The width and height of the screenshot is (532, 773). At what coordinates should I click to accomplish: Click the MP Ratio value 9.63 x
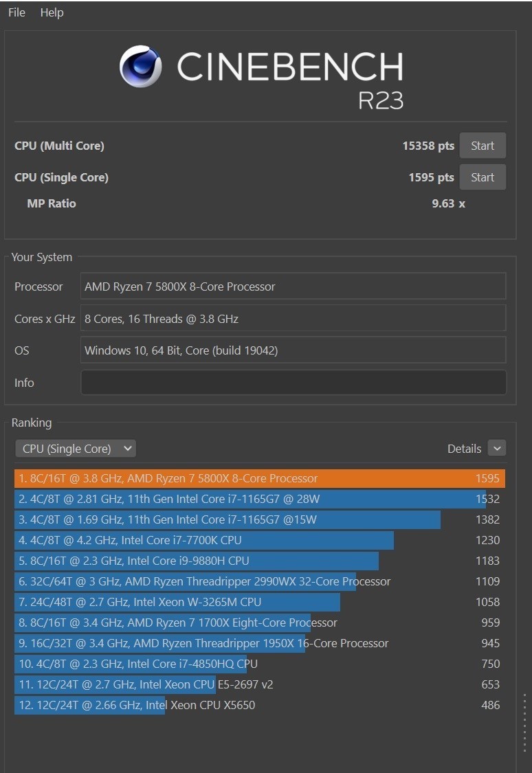click(448, 203)
